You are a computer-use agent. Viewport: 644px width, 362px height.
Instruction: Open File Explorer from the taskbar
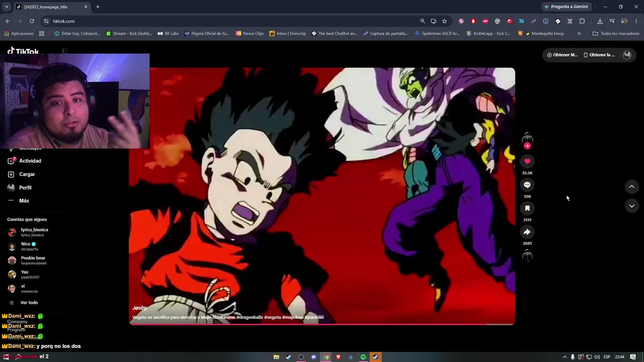[x=276, y=357]
